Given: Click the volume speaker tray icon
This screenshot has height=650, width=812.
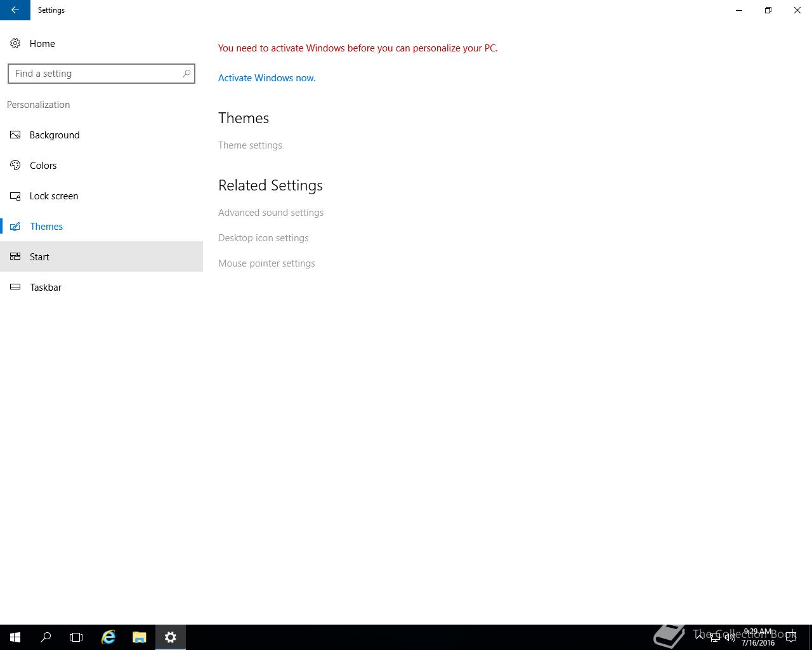Looking at the screenshot, I should point(730,637).
